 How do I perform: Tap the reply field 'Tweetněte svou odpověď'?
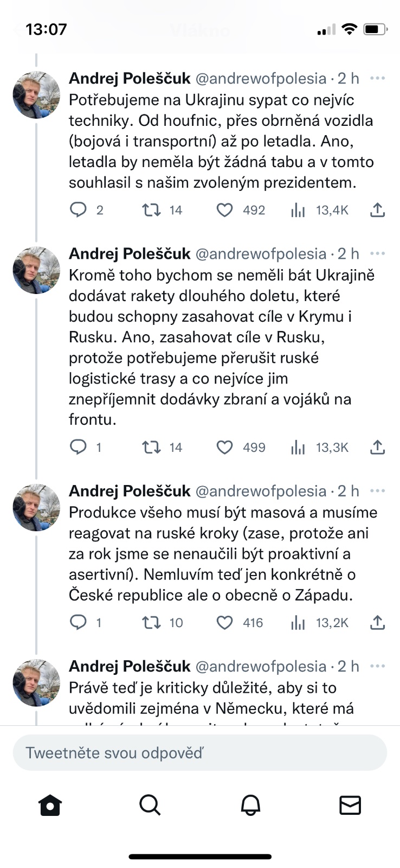tap(200, 753)
